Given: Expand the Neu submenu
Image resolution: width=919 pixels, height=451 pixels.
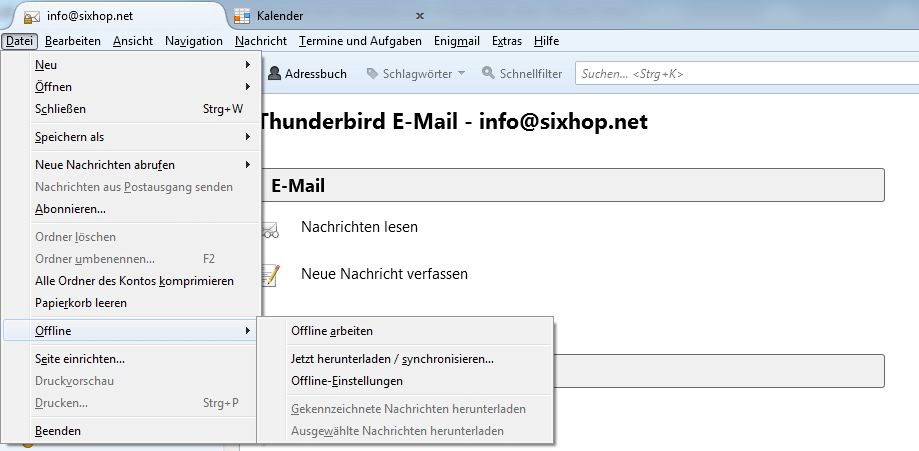Looking at the screenshot, I should (131, 65).
